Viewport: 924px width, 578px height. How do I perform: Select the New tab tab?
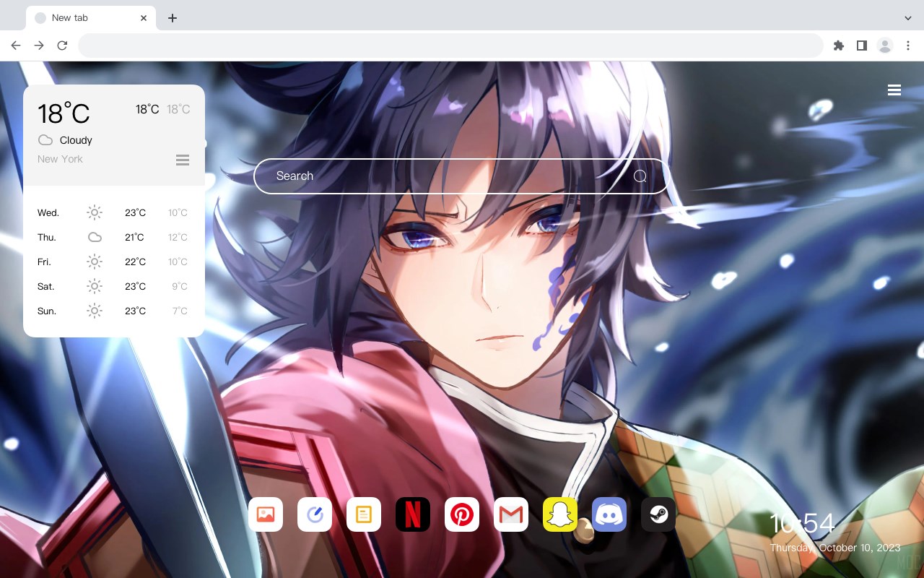(91, 18)
